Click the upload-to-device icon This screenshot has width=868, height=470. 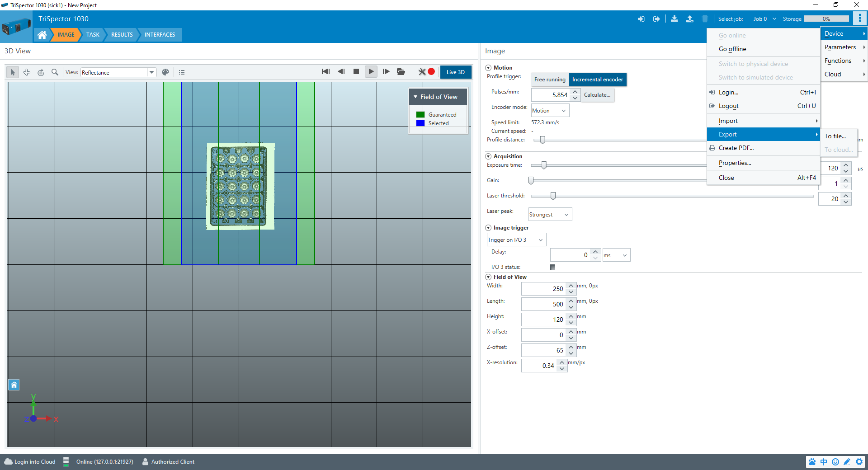(x=690, y=19)
